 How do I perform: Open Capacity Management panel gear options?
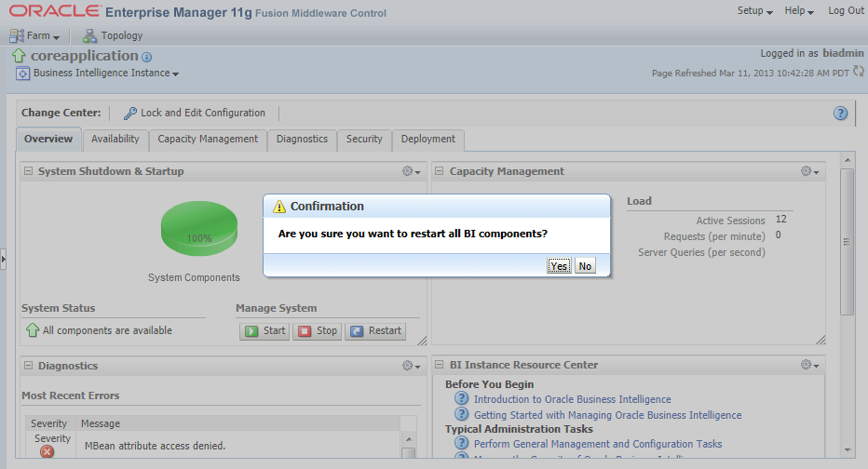coord(810,171)
